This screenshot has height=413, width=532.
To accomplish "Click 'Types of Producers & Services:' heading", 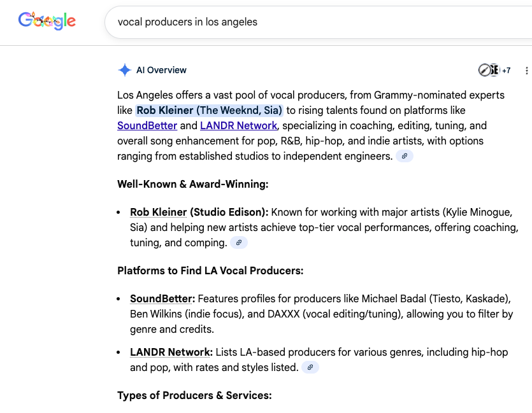I will (194, 395).
